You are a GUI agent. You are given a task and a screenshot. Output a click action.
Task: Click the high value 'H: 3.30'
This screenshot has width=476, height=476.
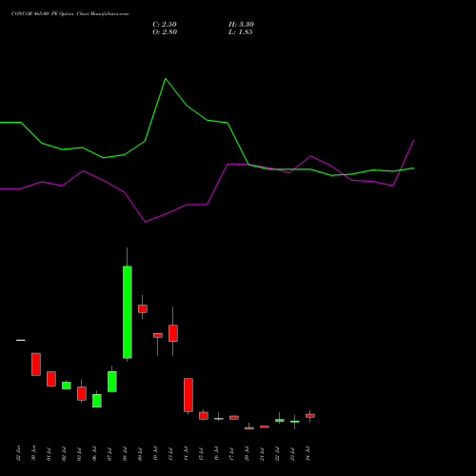coord(241,25)
